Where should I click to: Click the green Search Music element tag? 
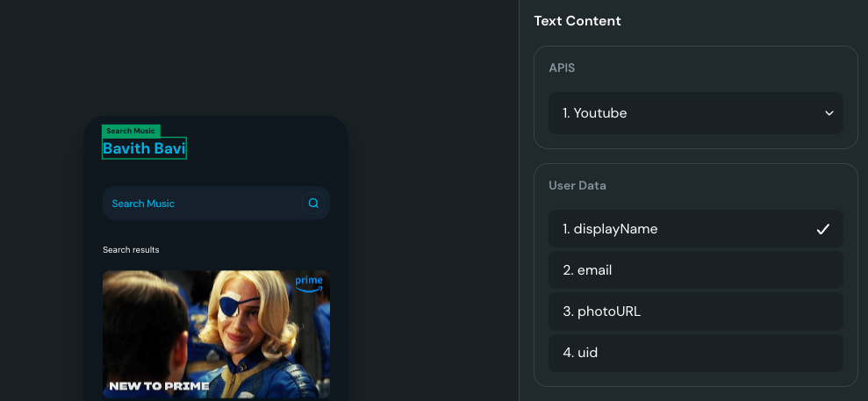(x=131, y=131)
